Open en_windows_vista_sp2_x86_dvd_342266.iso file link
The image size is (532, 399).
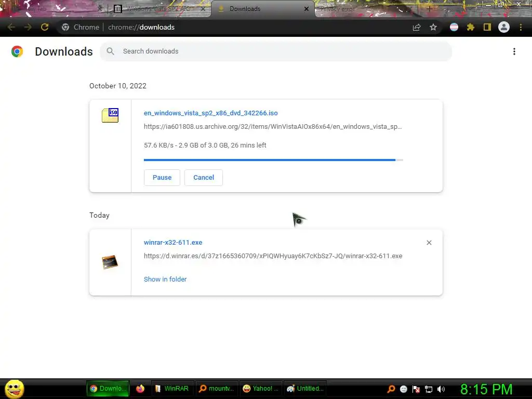point(211,113)
